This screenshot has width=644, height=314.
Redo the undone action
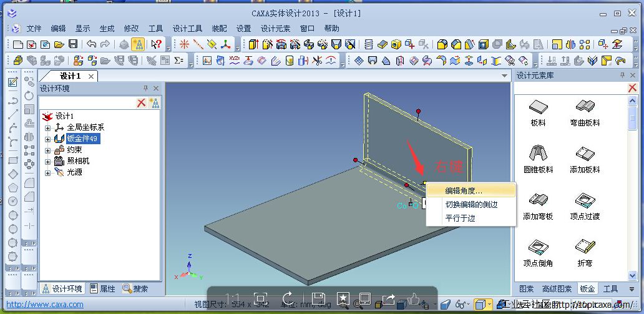105,44
